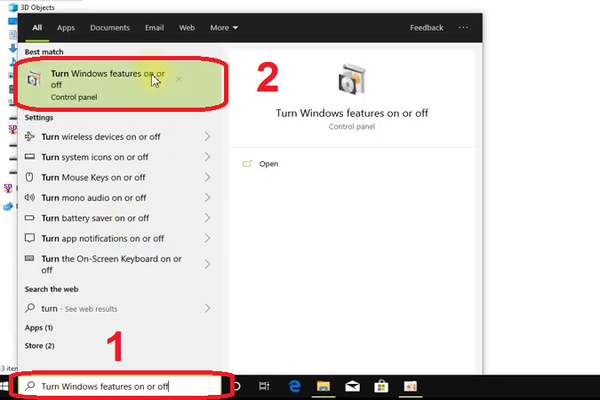
Task: Switch to the Apps search tab
Action: click(66, 28)
